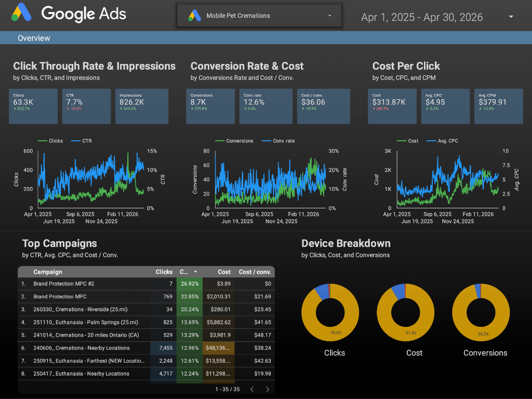This screenshot has height=399, width=532.
Task: Select 260330_ Cremations - Riverside campaign
Action: point(81,310)
